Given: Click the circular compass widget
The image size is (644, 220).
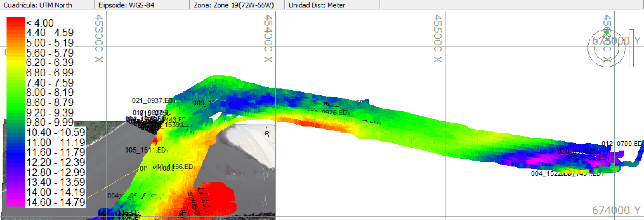Looking at the screenshot, I should (x=606, y=48).
